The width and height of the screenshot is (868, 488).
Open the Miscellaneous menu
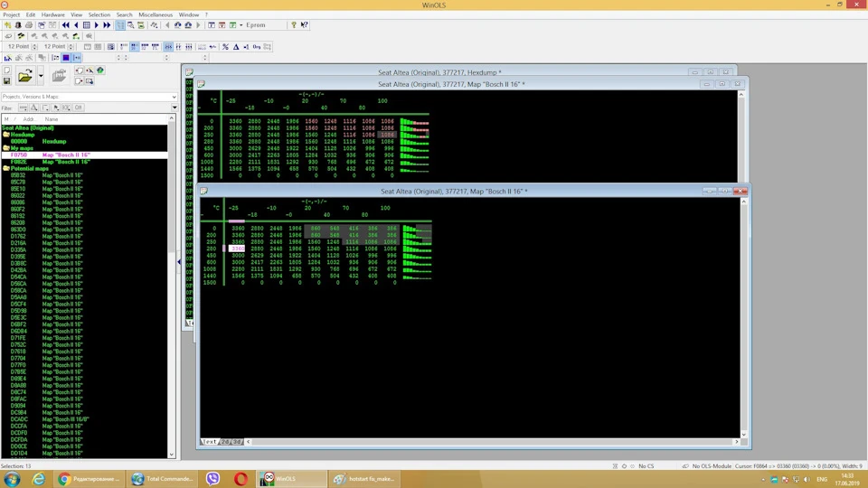pyautogui.click(x=155, y=15)
